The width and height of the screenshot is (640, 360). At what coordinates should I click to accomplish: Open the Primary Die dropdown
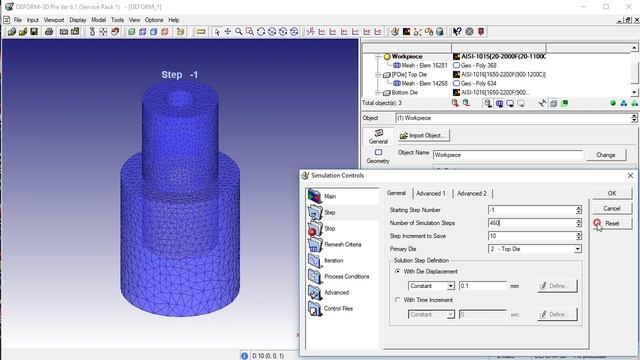578,249
